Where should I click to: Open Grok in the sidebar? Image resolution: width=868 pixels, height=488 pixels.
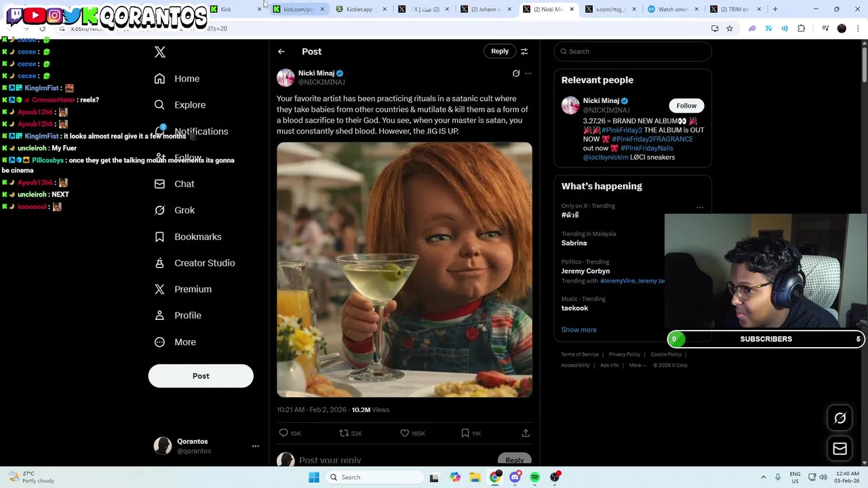point(174,210)
